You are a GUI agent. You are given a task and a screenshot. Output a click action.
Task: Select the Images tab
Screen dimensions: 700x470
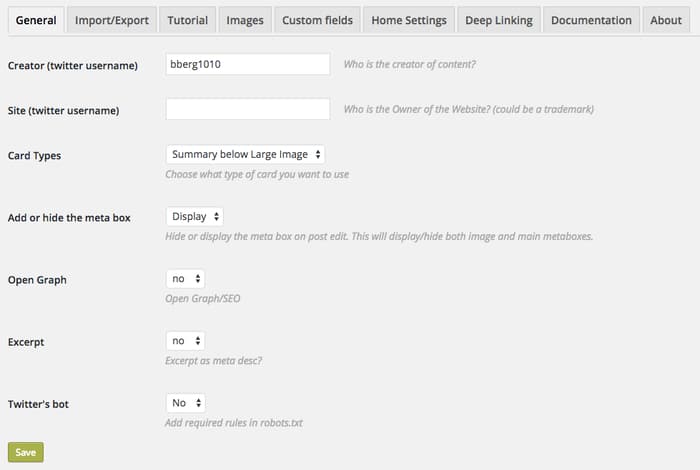(245, 20)
